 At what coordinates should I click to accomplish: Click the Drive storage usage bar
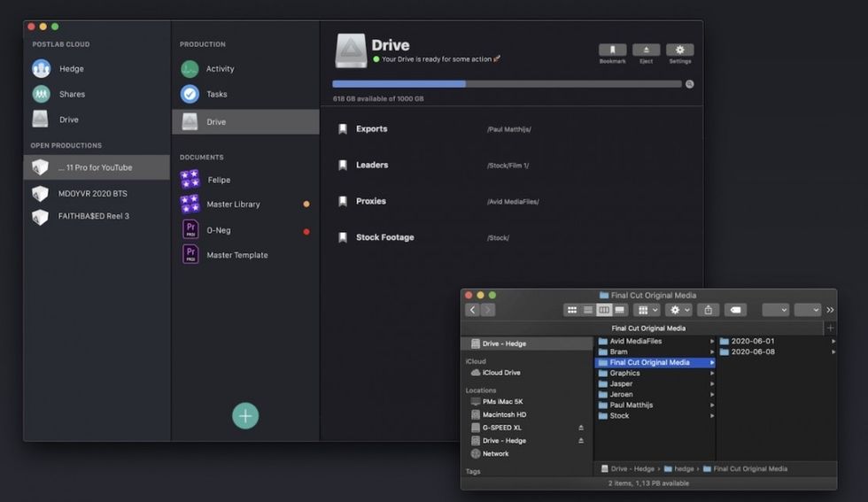pos(507,84)
